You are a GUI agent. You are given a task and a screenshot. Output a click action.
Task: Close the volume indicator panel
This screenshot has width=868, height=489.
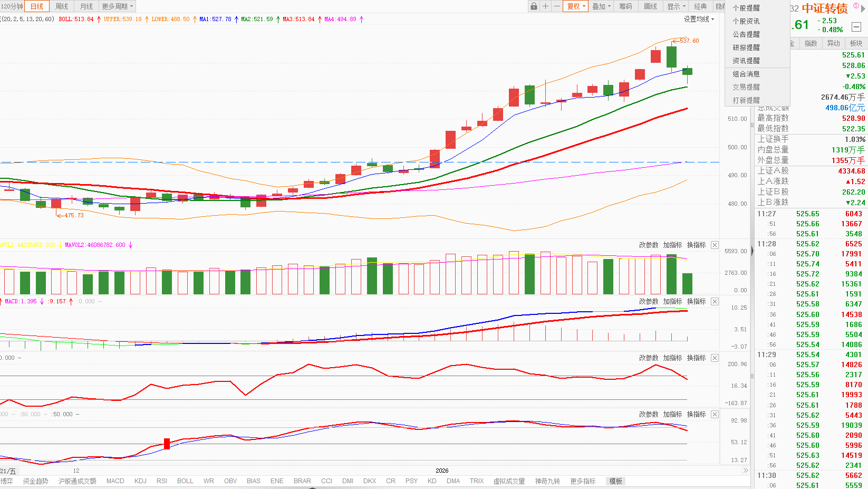click(x=715, y=245)
